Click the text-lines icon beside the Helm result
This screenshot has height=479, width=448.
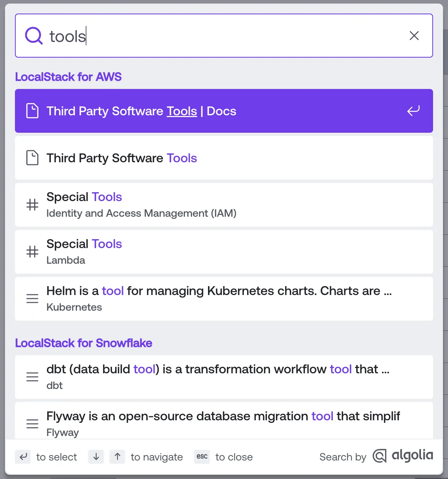pos(32,299)
